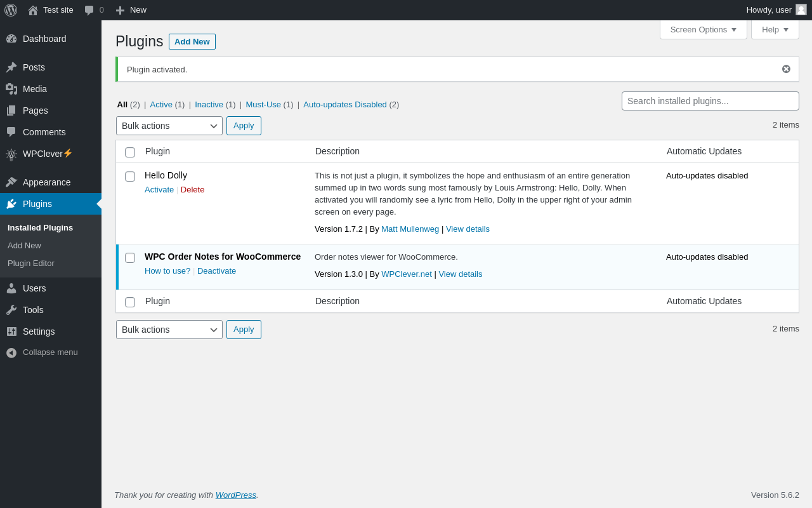Open the bottom Bulk actions dropdown
Screen dimensions: 812x508
(x=169, y=330)
